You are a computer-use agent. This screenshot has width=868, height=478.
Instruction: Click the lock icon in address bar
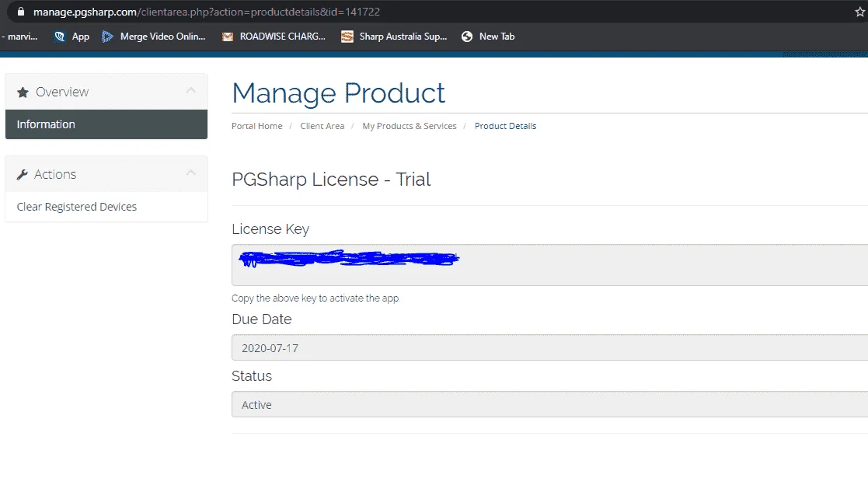click(x=21, y=12)
